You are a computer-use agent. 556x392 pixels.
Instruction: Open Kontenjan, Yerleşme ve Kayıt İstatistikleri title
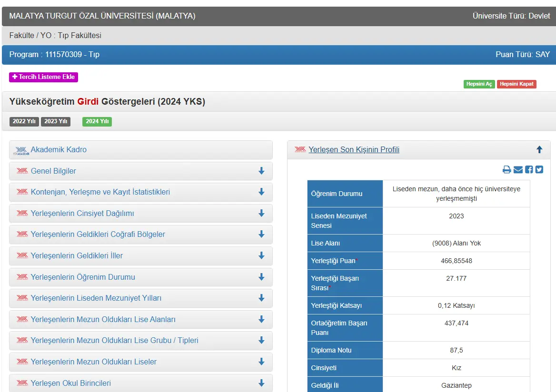(100, 192)
